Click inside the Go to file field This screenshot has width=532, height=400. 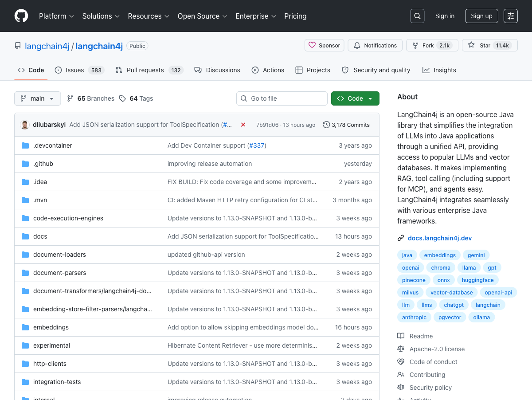(x=282, y=98)
